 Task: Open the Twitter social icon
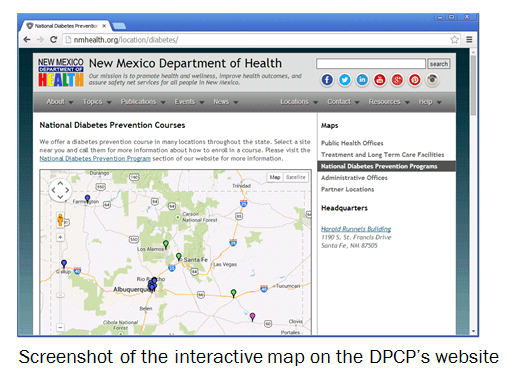pyautogui.click(x=345, y=80)
